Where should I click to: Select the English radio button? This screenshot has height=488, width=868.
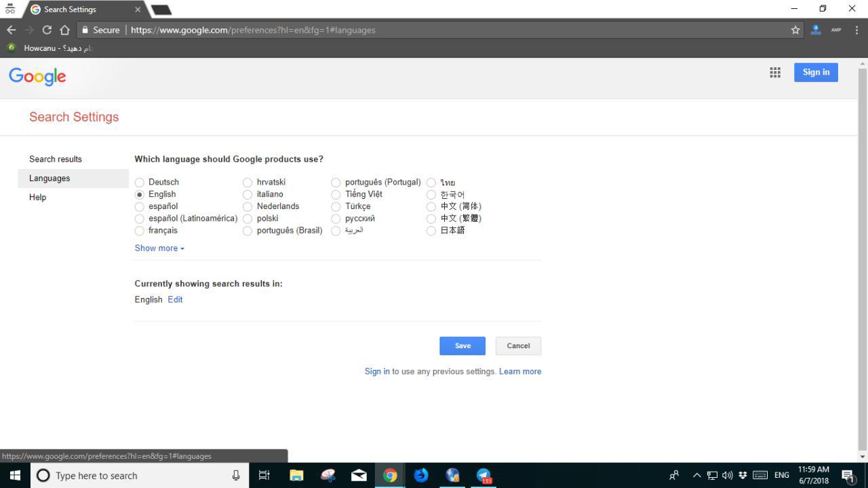140,195
